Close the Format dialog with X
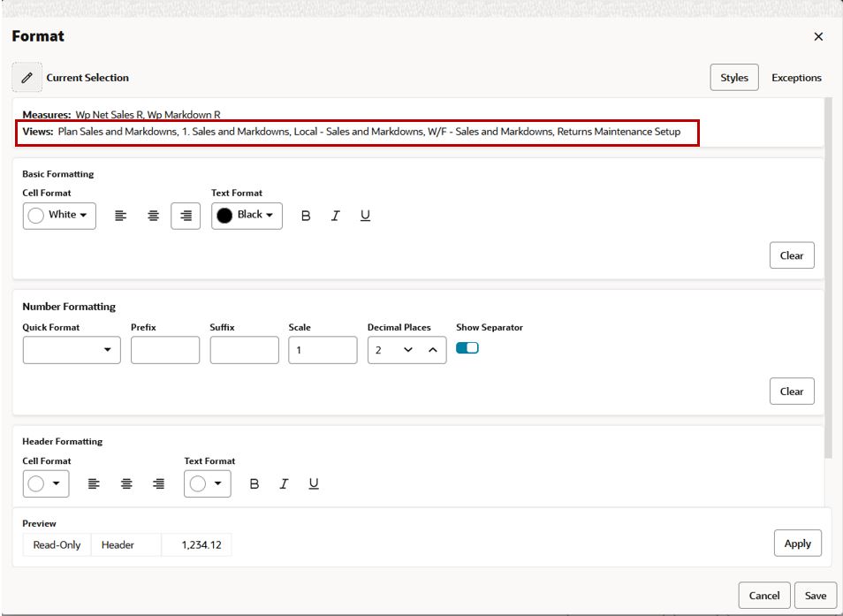Screen dimensions: 843x616 pyautogui.click(x=818, y=36)
